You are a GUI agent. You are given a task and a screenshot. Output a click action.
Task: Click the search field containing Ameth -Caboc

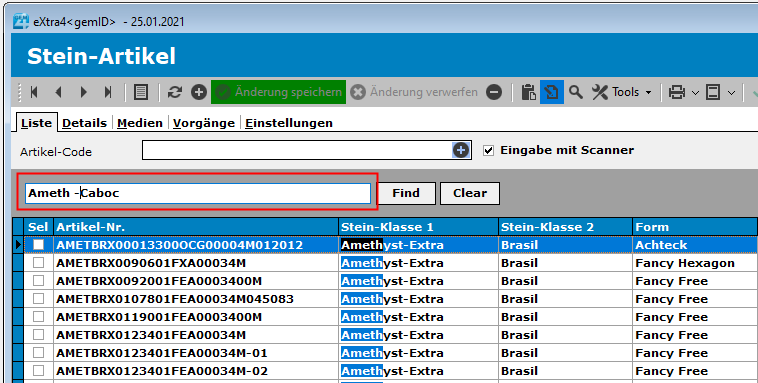coord(198,193)
